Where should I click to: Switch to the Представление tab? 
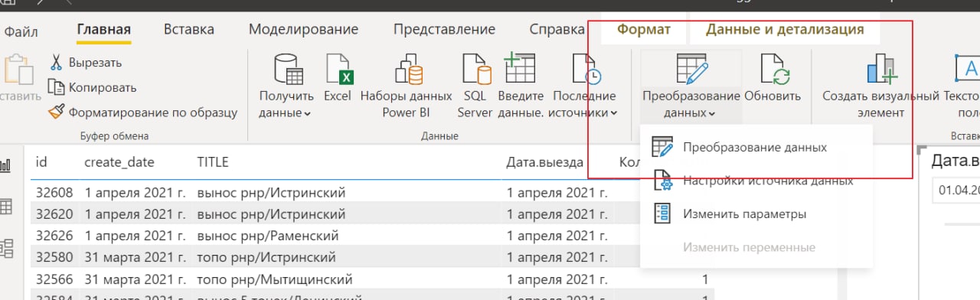[444, 30]
